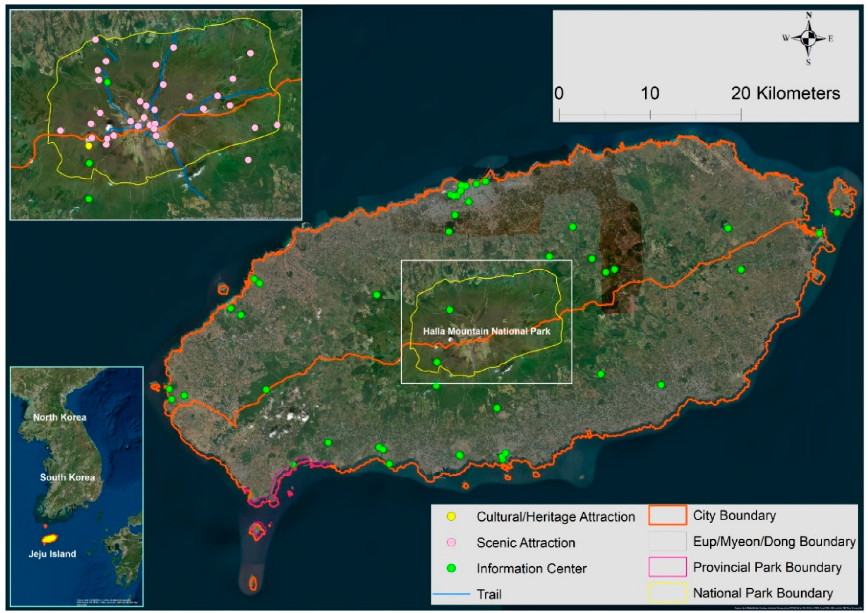Viewport: 868px width, 613px height.
Task: Click the compass rose north arrow icon
Action: click(x=809, y=38)
